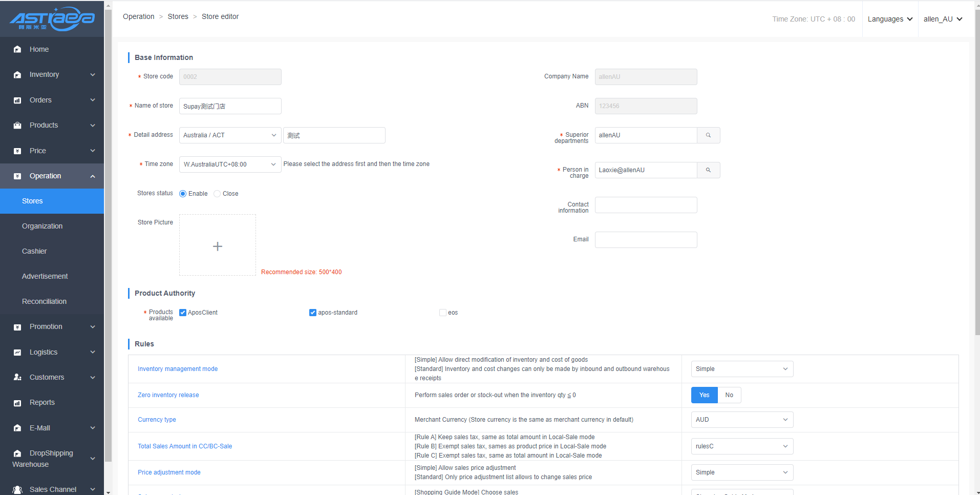Click the Customers icon in sidebar
The width and height of the screenshot is (980, 495).
tap(17, 377)
